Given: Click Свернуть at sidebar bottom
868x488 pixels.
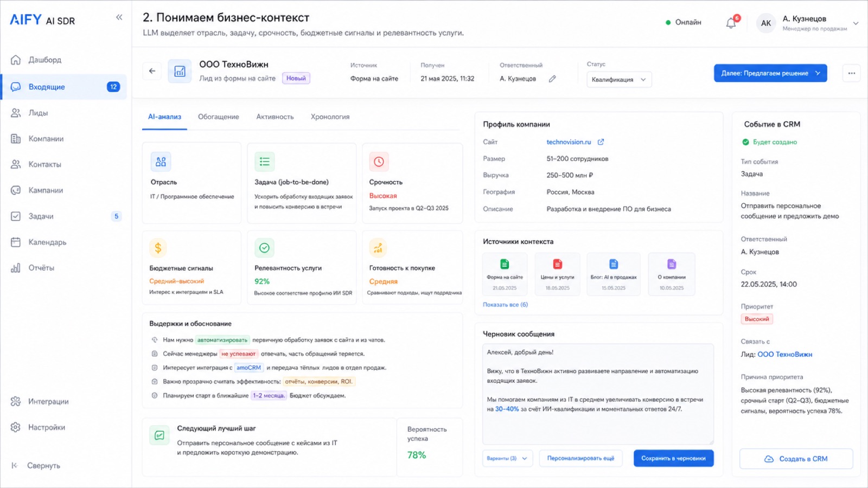Looking at the screenshot, I should (36, 465).
